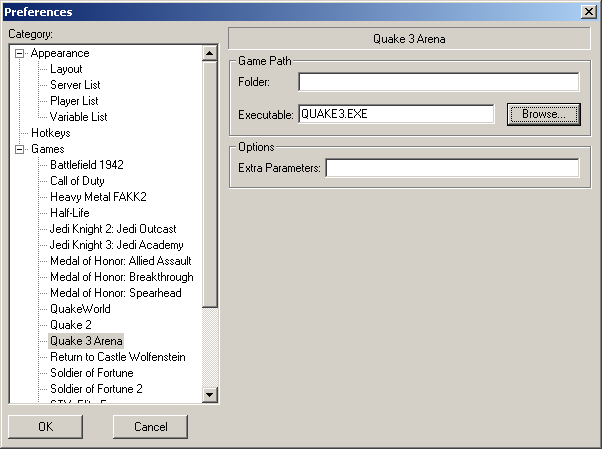
Task: Click the category list scroll down arrow
Action: (x=210, y=394)
